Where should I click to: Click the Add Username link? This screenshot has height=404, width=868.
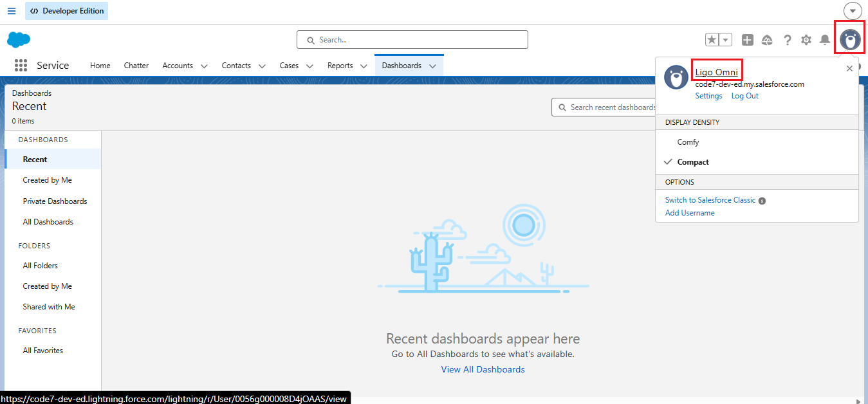click(x=690, y=213)
